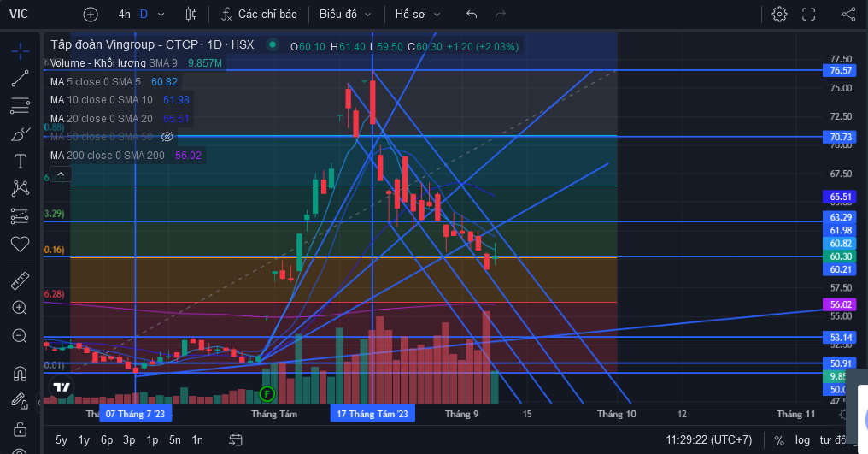Screen dimensions: 868x454
Task: Select the MA 200 close legend row
Action: pyautogui.click(x=126, y=156)
